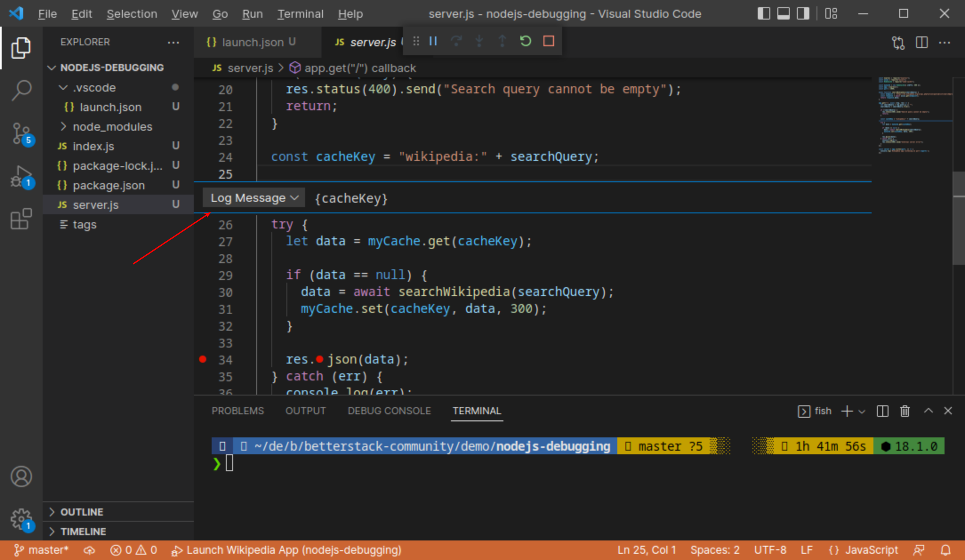Image resolution: width=965 pixels, height=560 pixels.
Task: Open the Explorer view in activity bar
Action: (21, 48)
